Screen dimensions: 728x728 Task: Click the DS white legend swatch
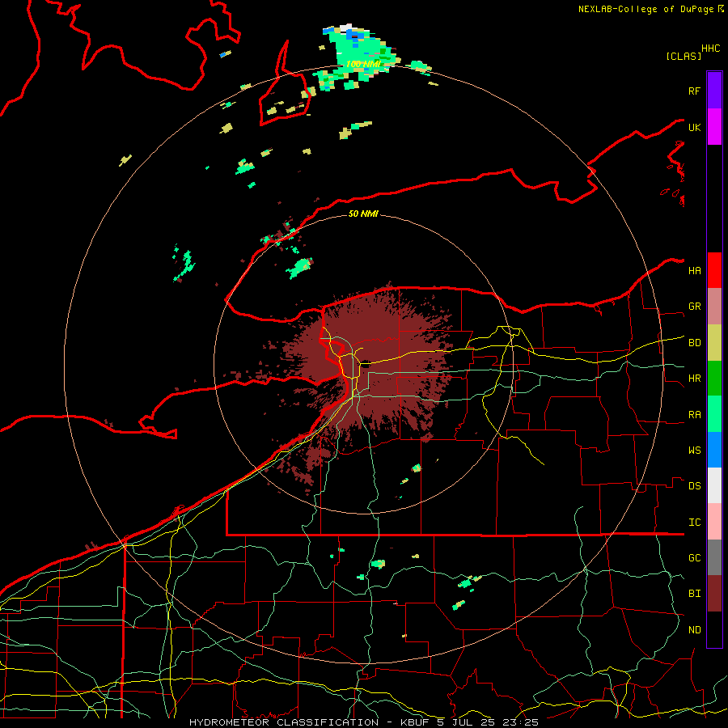(x=714, y=485)
